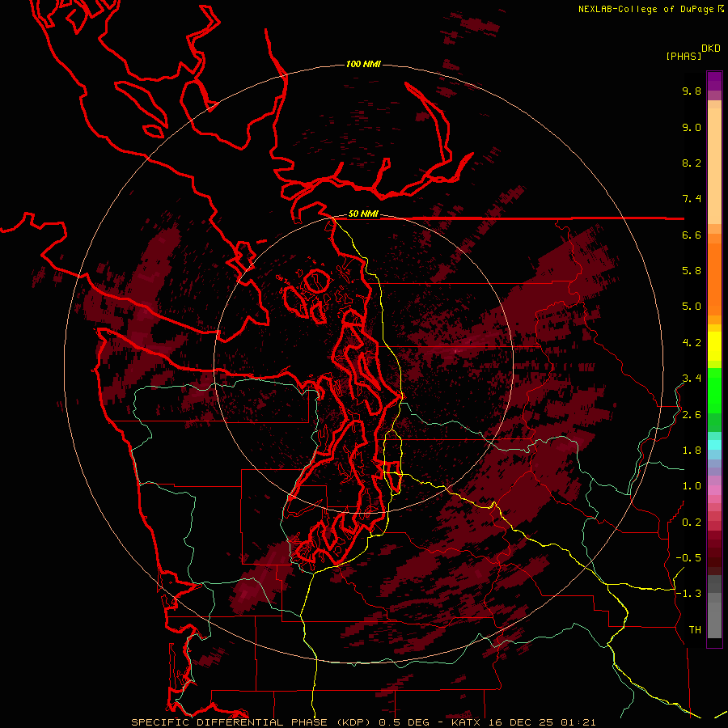Click the 3.4 color scale value
Viewport: 728px width, 728px height.
[x=692, y=379]
